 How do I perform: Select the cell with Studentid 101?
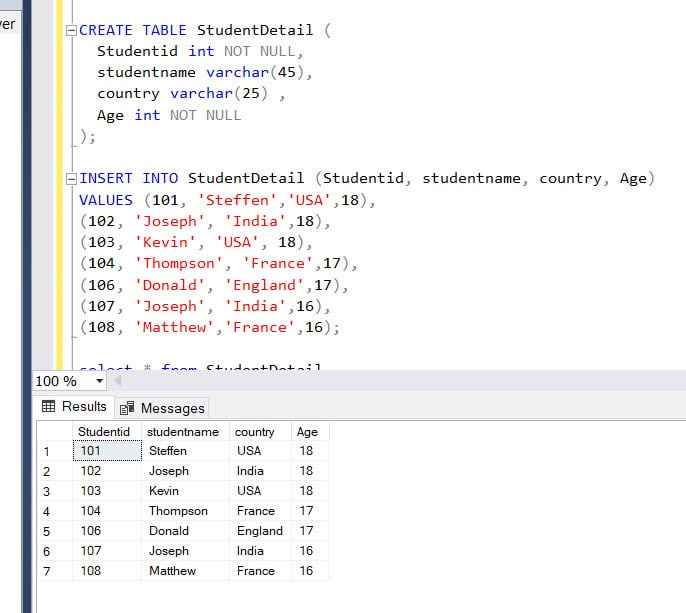(x=107, y=451)
